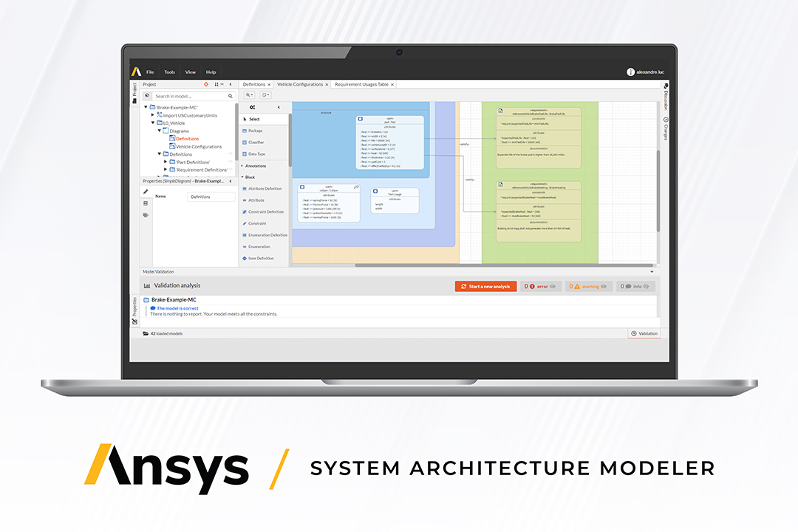Switch to the Vehicle Configurations tab
The width and height of the screenshot is (798, 532).
302,85
